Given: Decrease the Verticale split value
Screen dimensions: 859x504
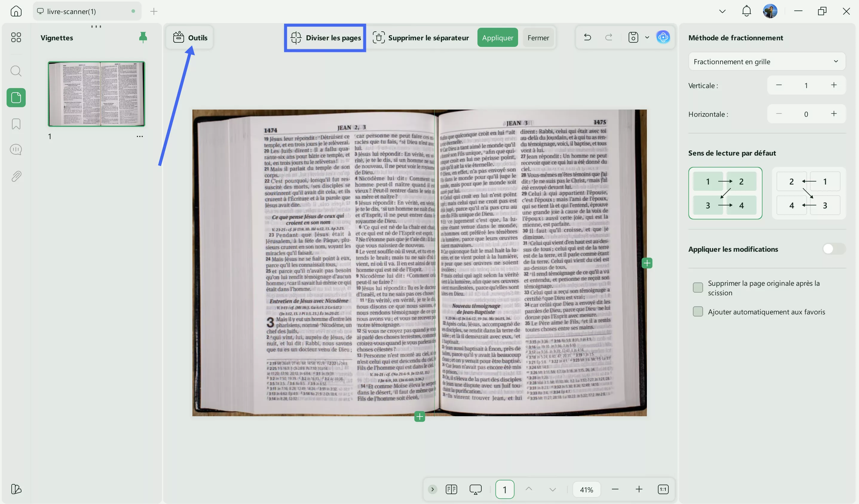Looking at the screenshot, I should coord(780,85).
